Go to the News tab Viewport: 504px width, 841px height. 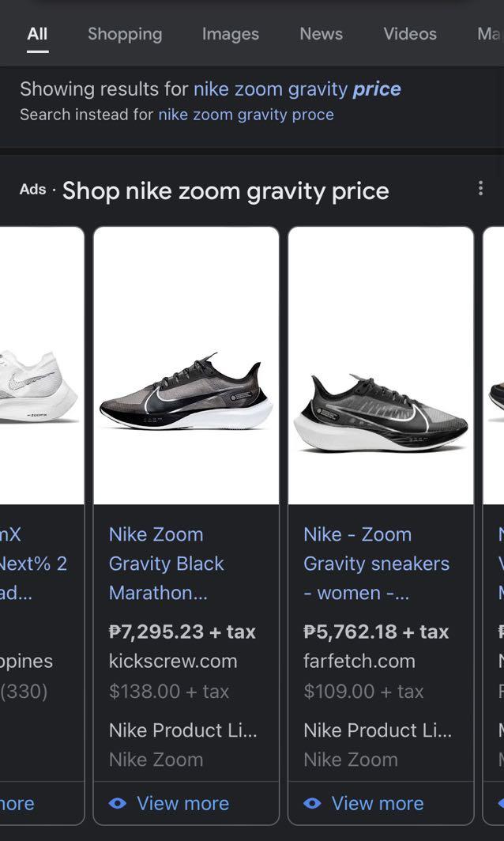point(321,34)
